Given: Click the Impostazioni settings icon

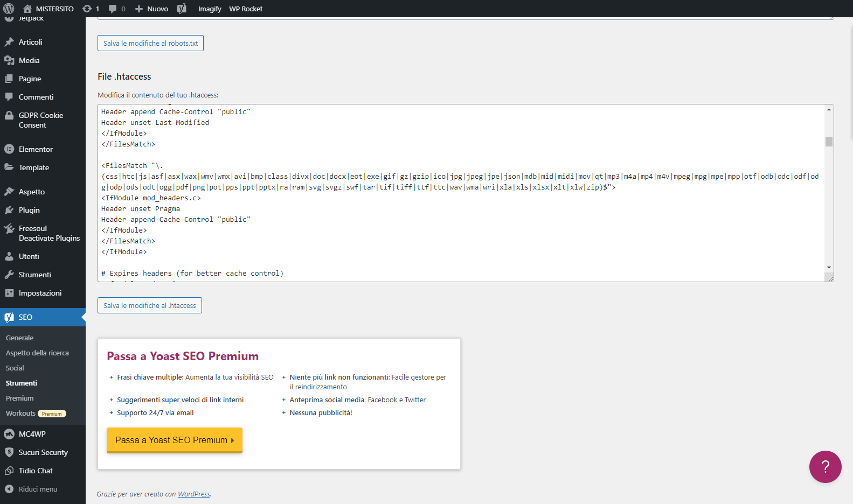Looking at the screenshot, I should [x=9, y=293].
